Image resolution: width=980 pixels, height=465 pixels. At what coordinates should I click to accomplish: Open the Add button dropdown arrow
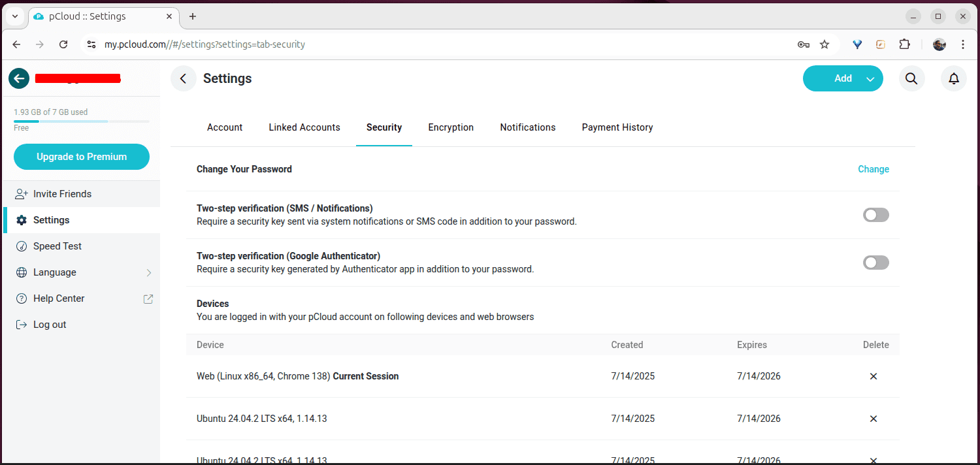[x=870, y=79]
